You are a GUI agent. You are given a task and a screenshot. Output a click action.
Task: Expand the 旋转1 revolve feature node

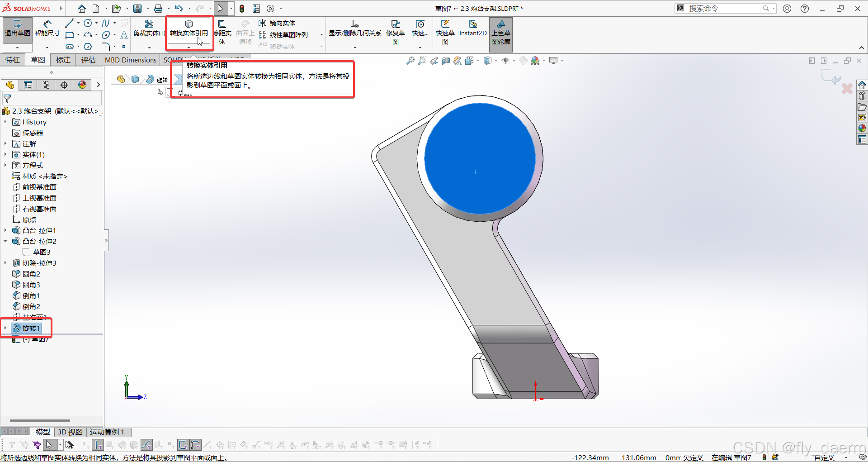5,328
